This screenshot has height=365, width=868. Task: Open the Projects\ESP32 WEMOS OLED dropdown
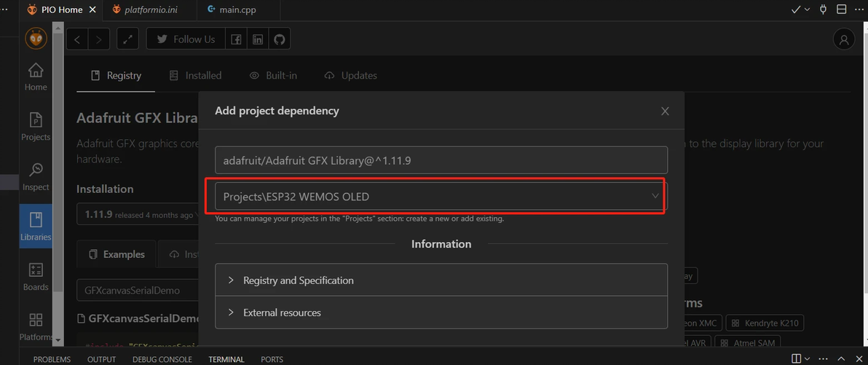[441, 197]
